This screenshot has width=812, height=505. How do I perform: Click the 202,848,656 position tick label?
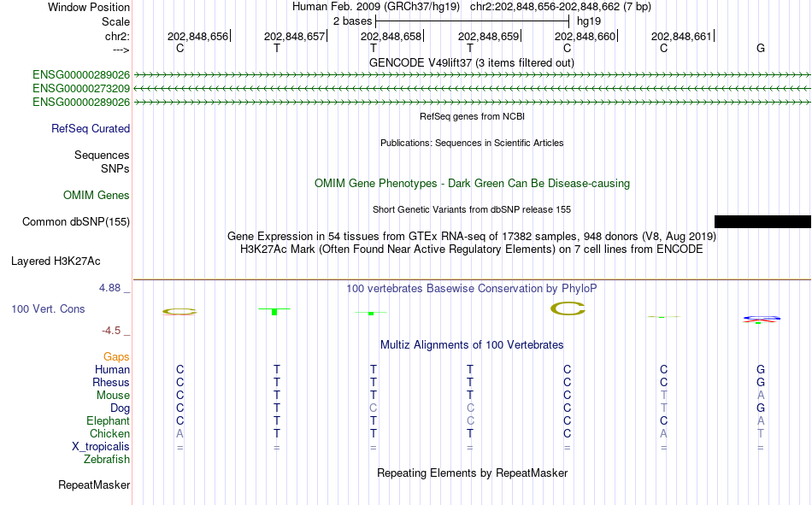[x=197, y=36]
